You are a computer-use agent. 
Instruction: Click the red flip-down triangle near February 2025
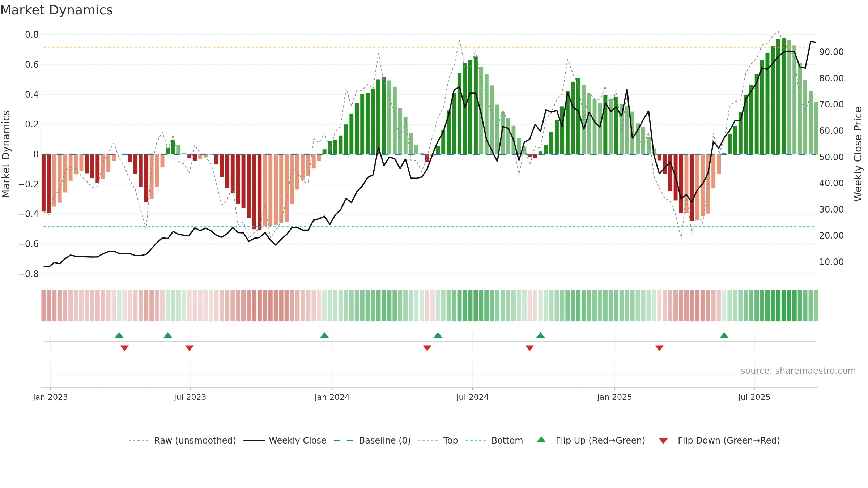(x=659, y=348)
